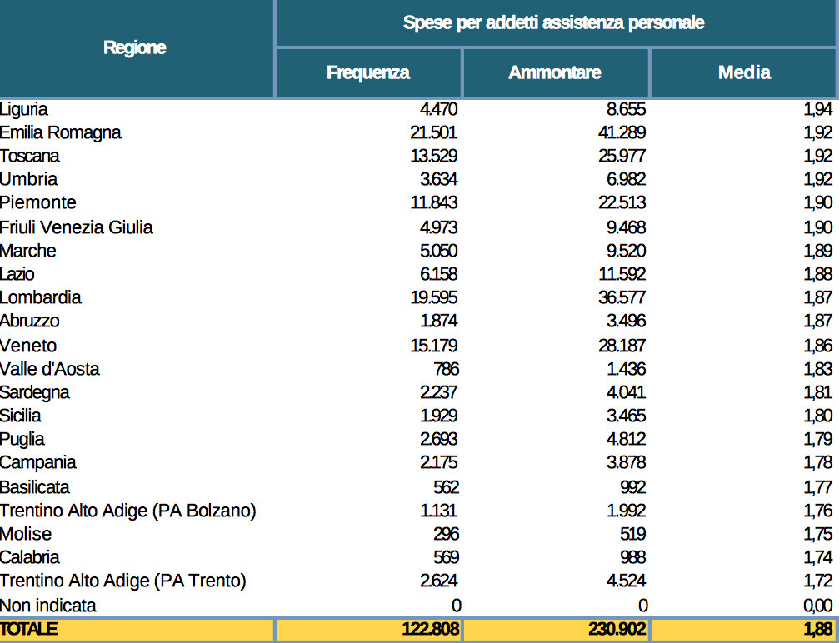Click Trentino Alto Adige (PA Bolzano) cell

(128, 511)
